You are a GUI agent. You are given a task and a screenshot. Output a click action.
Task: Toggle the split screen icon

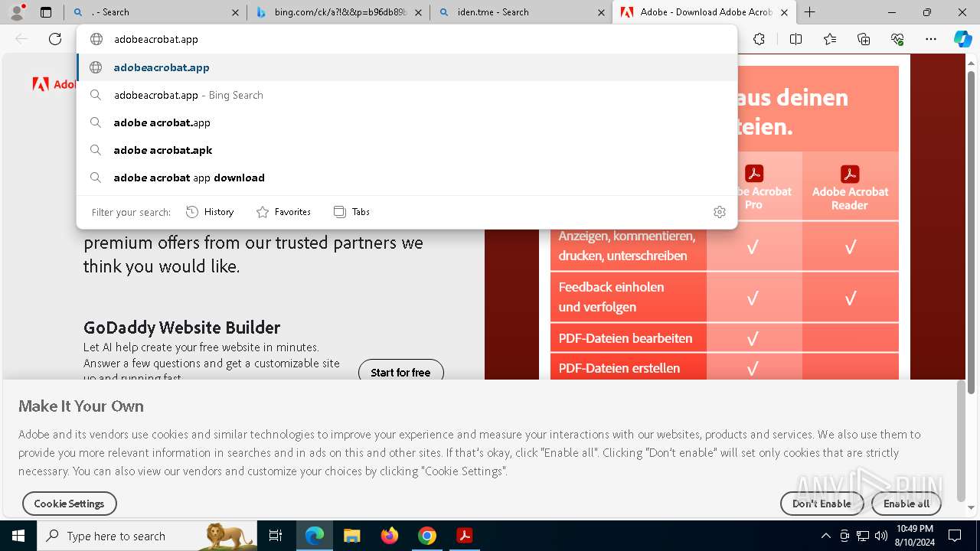[x=795, y=39]
